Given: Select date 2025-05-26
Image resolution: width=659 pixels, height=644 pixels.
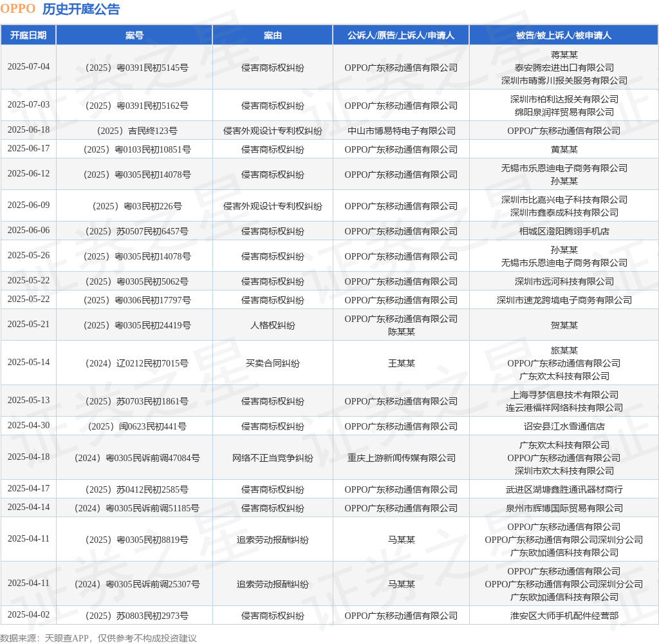Looking at the screenshot, I should (x=28, y=255).
